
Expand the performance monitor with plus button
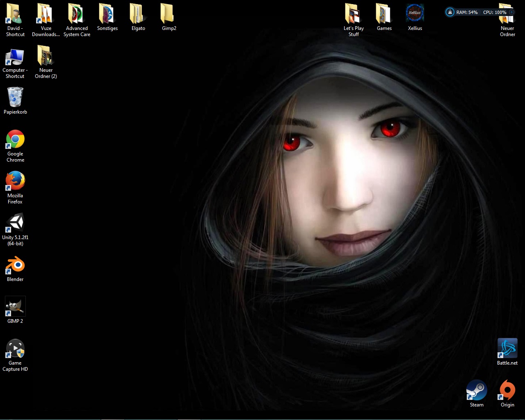click(511, 12)
